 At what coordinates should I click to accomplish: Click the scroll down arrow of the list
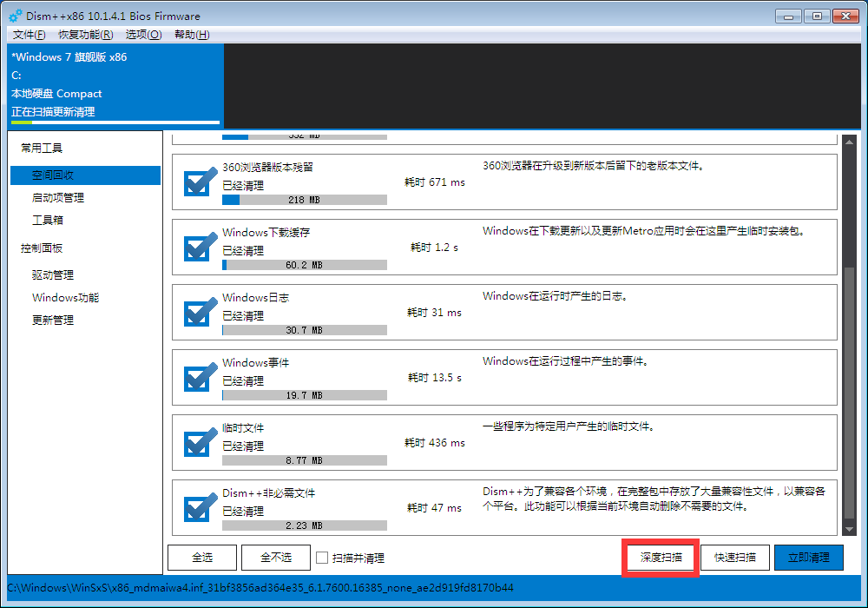tap(849, 529)
